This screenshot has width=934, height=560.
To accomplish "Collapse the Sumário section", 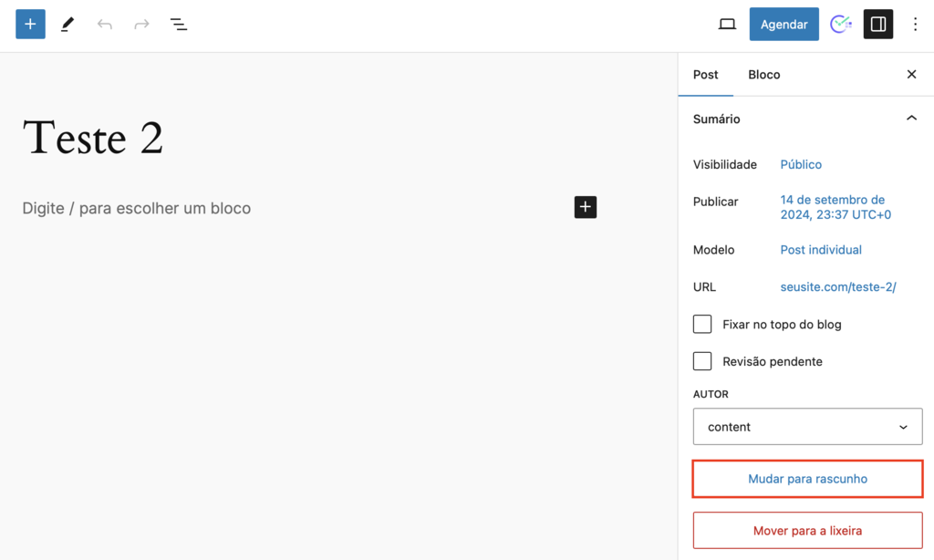I will tap(910, 118).
